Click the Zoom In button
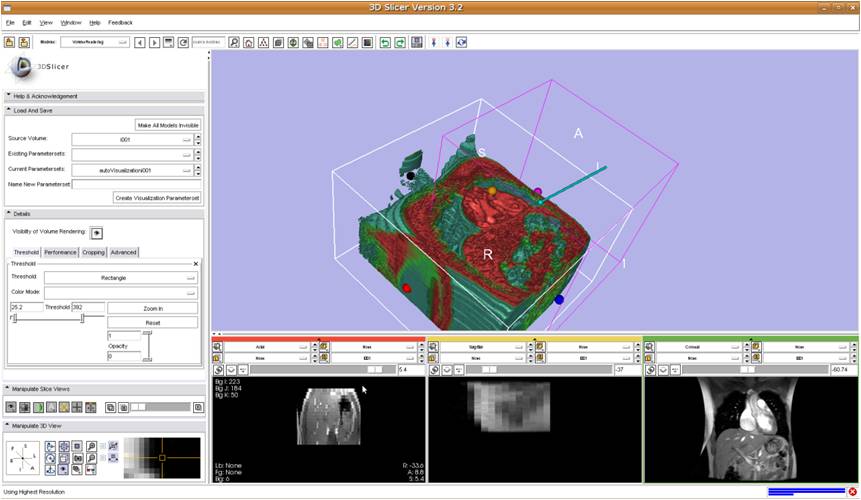Viewport: 861px width, 500px height. [x=153, y=308]
